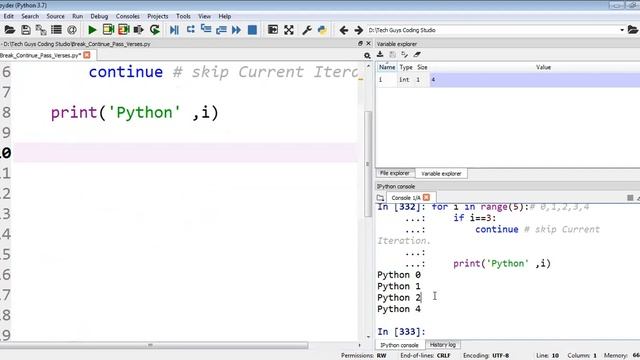Open the Tools menu
This screenshot has width=640, height=360.
183,16
